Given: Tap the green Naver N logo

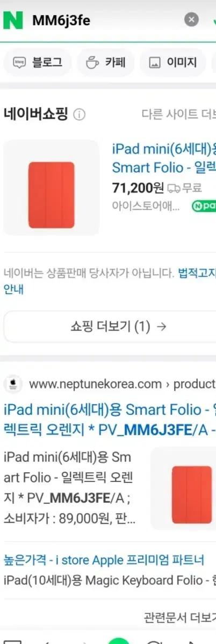Looking at the screenshot, I should (x=13, y=20).
